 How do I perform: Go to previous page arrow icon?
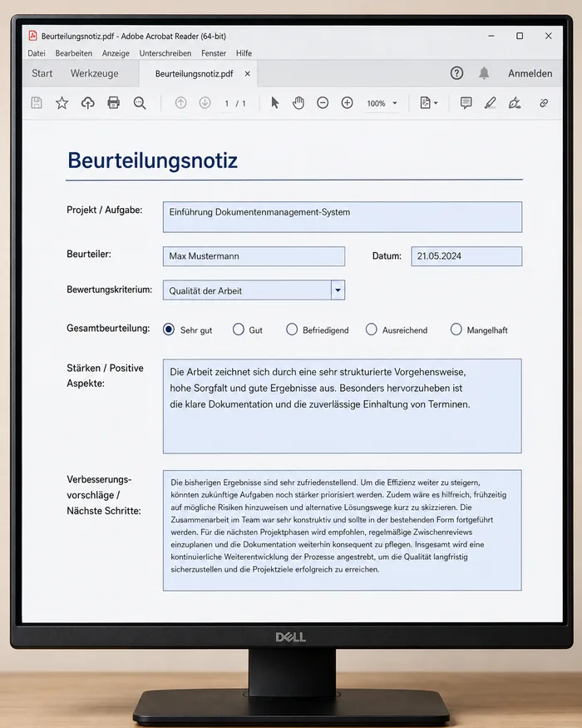(x=181, y=103)
